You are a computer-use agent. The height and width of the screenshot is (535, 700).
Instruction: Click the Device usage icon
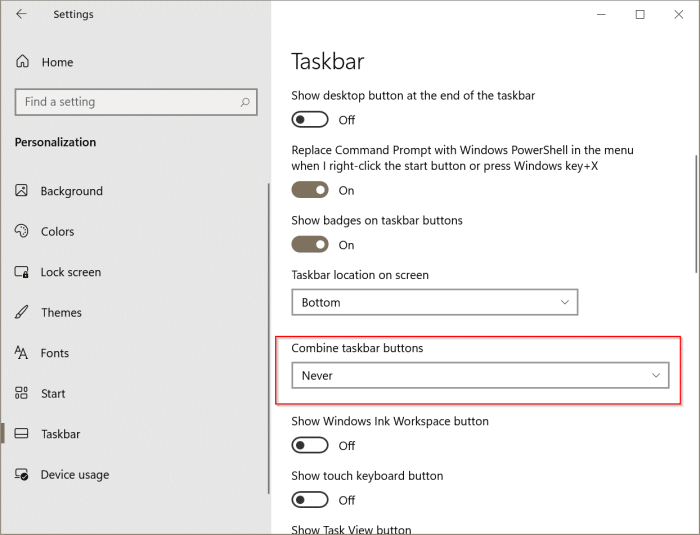coord(21,474)
